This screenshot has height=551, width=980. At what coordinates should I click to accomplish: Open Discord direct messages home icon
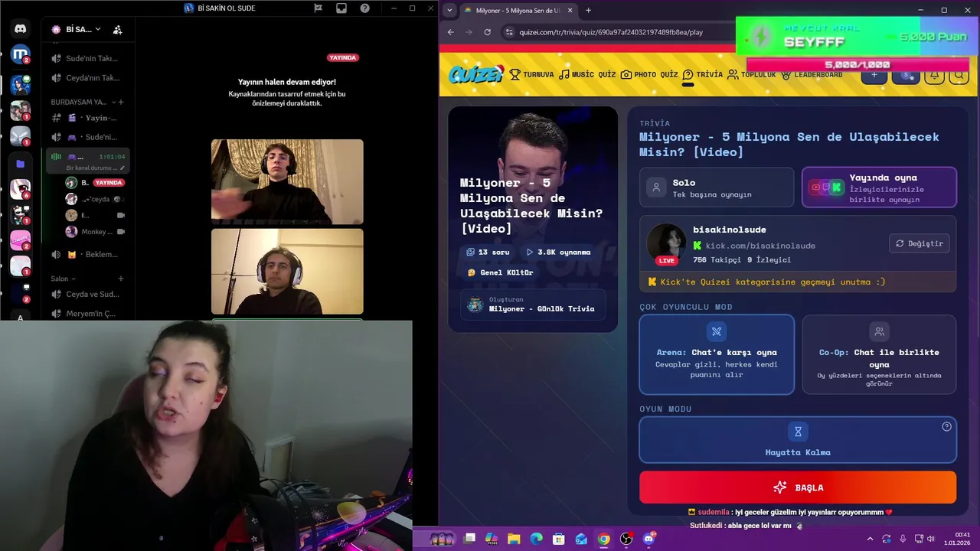point(20,29)
